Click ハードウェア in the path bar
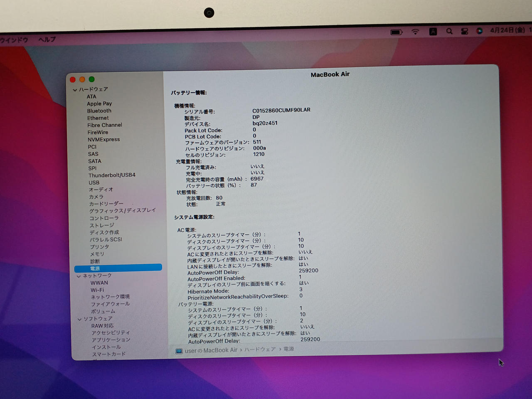The image size is (532, 399). (x=260, y=350)
